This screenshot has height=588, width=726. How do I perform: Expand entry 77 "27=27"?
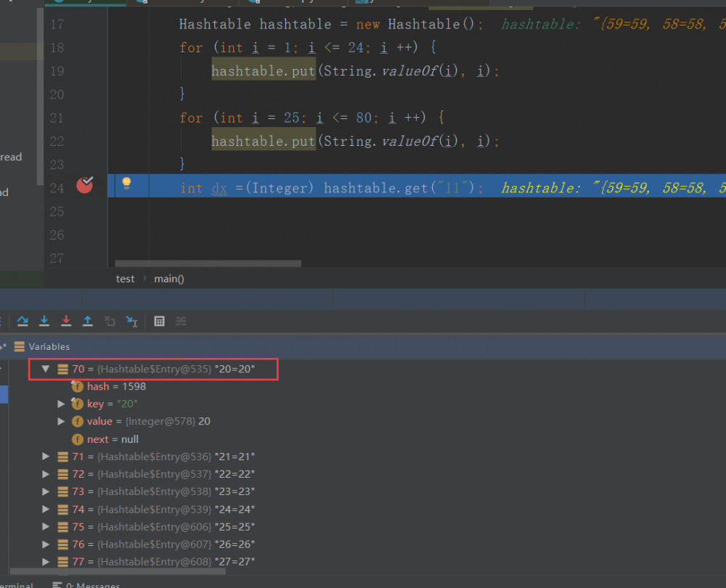coord(45,562)
